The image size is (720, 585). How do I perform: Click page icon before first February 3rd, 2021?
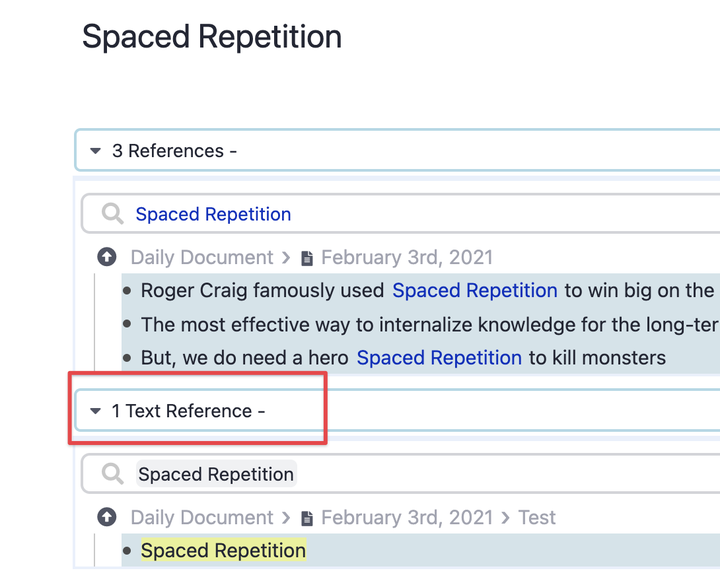307,259
